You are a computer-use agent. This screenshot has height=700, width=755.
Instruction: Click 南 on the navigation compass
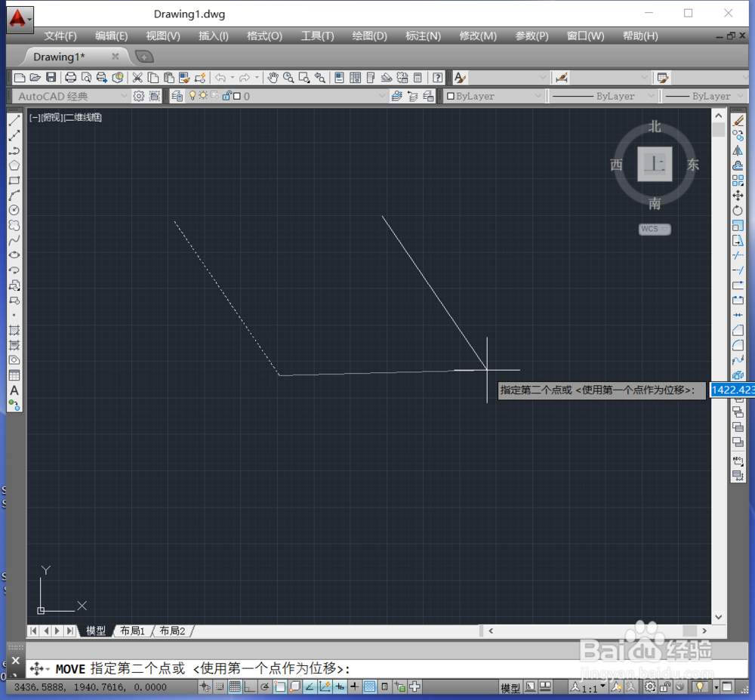pos(654,202)
